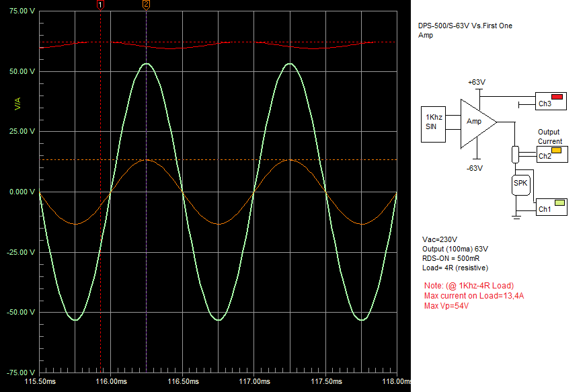Screen dimensions: 587x392
Task: Click the ground symbol below SPK
Action: [516, 217]
